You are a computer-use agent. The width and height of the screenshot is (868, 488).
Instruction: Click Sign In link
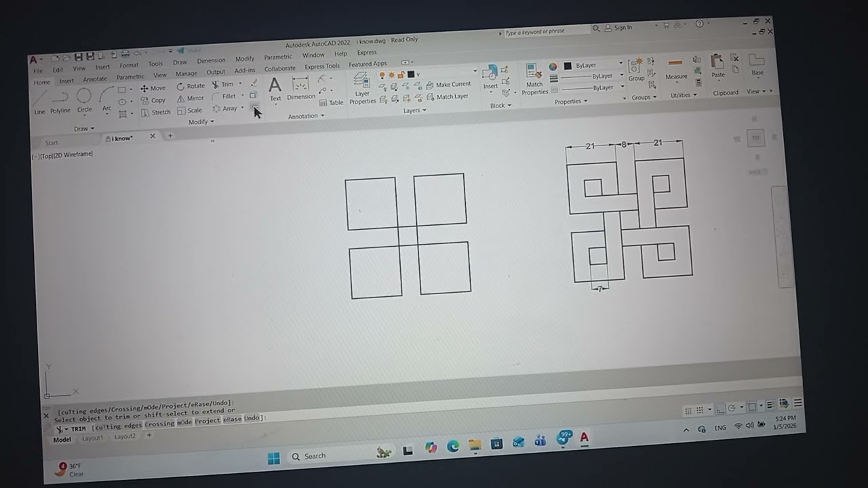click(x=623, y=28)
